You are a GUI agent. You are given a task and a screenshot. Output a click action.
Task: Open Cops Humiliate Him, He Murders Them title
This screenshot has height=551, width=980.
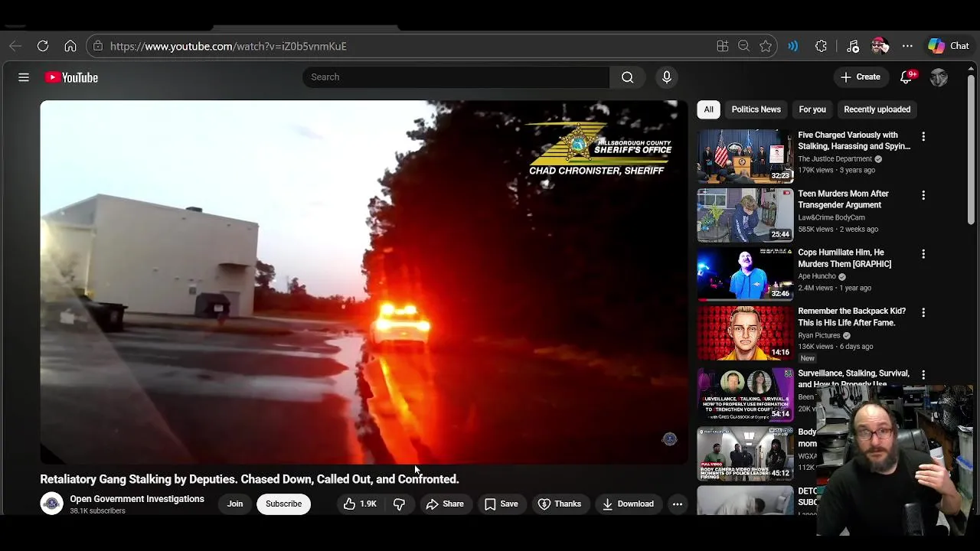(x=844, y=258)
